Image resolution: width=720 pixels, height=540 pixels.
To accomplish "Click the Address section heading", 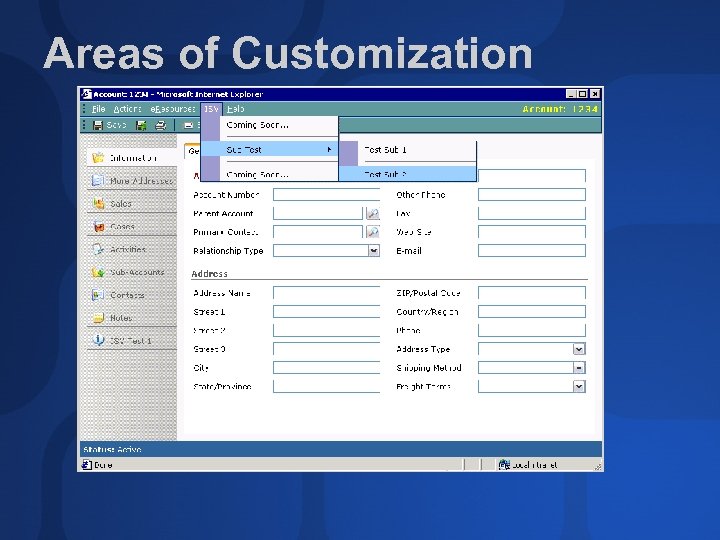I will tap(209, 274).
